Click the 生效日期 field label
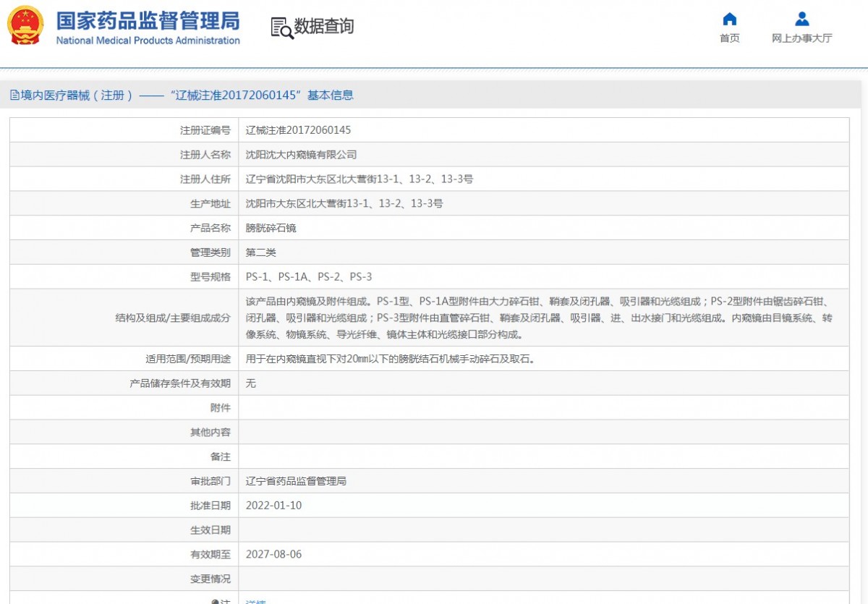Image resolution: width=868 pixels, height=604 pixels. tap(210, 530)
